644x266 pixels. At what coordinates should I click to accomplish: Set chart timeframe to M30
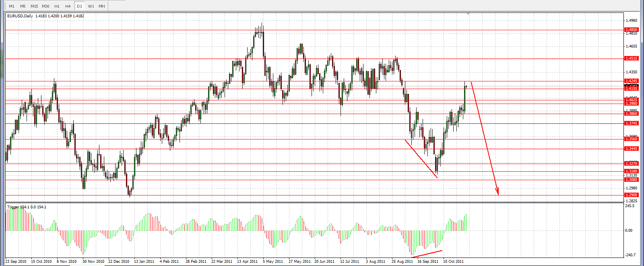45,6
